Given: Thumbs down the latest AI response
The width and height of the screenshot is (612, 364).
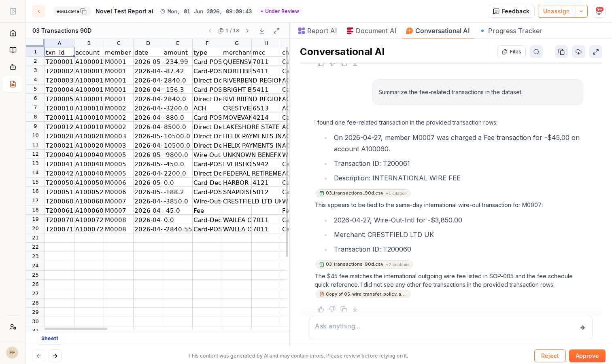Looking at the screenshot, I should (332, 309).
